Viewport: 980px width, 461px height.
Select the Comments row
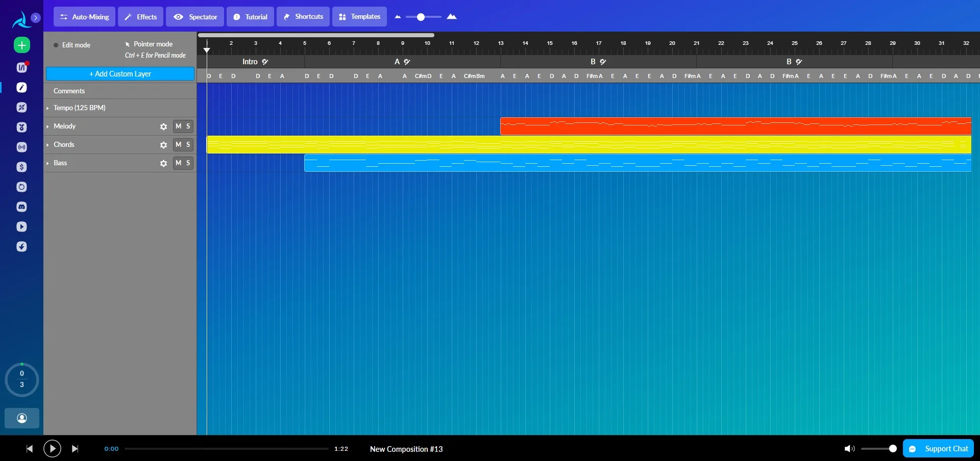pos(120,91)
